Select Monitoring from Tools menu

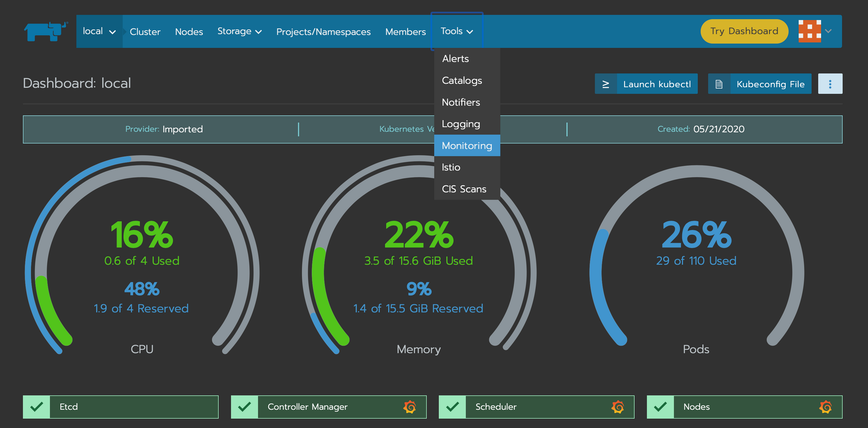(467, 145)
